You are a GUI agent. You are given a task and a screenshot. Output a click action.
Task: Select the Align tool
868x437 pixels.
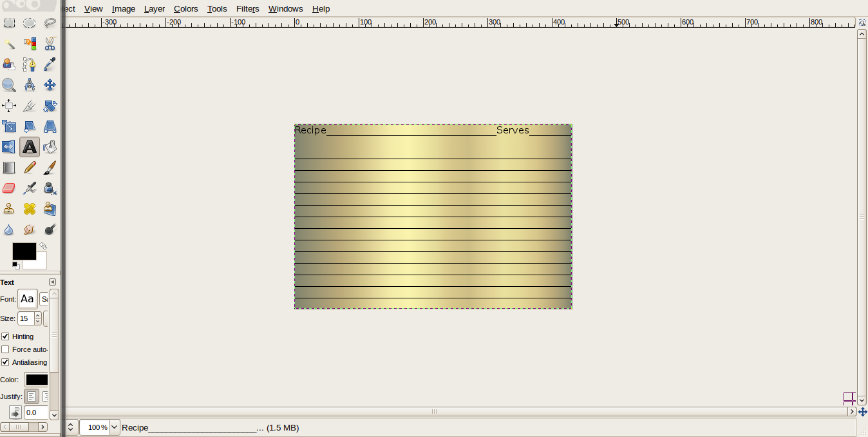click(x=9, y=106)
